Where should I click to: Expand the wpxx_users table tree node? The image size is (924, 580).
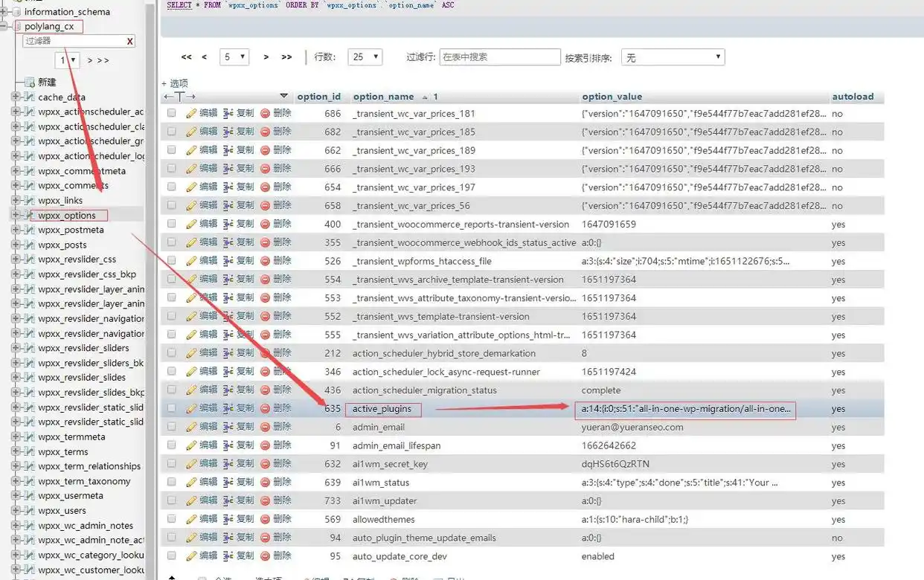point(16,511)
